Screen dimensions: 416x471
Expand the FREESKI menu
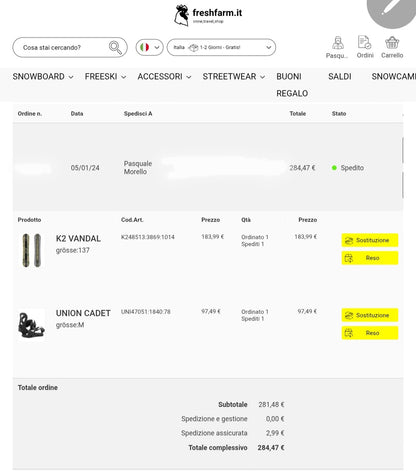(105, 77)
